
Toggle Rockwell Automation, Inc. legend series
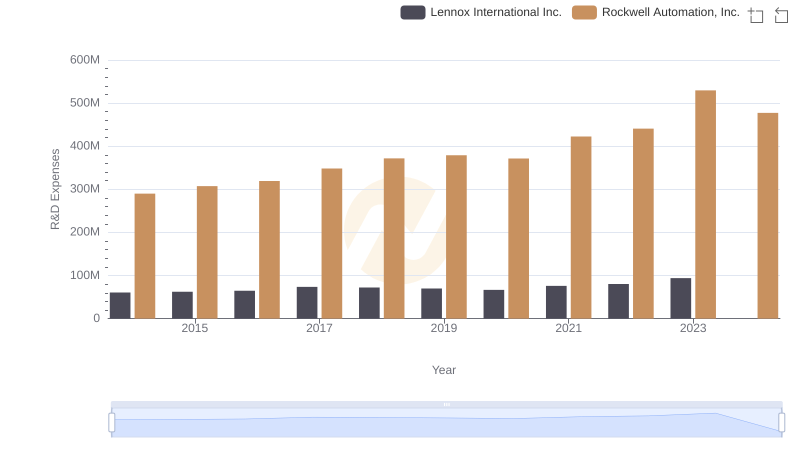click(656, 12)
